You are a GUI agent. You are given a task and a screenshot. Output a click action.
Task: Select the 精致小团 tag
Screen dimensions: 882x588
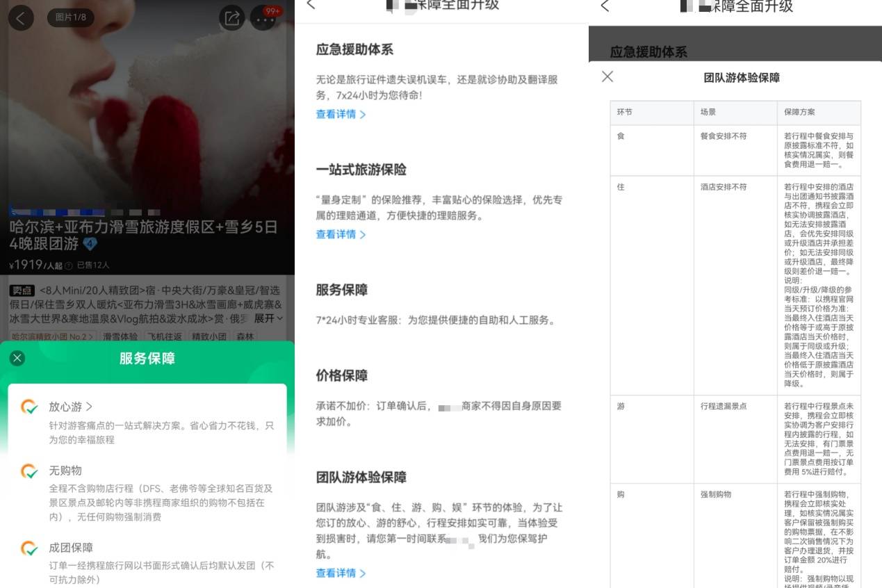pos(209,337)
